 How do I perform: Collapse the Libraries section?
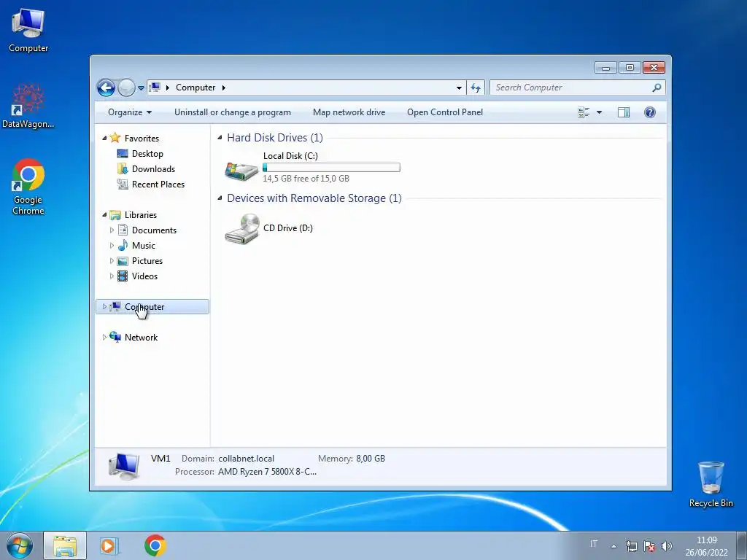(105, 215)
